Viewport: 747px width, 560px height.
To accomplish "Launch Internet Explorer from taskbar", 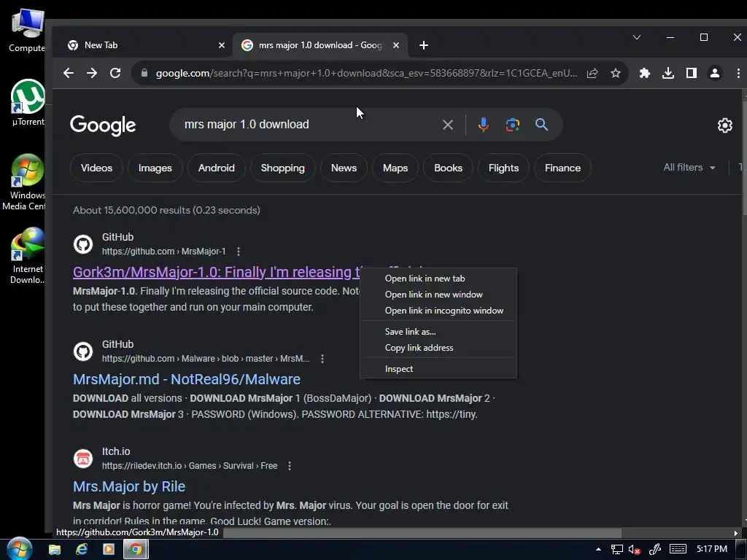I will 82,549.
